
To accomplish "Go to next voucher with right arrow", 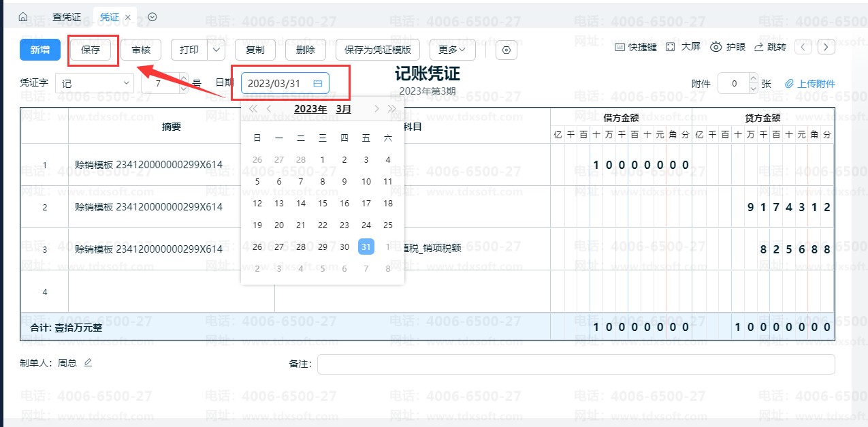I will pos(826,47).
